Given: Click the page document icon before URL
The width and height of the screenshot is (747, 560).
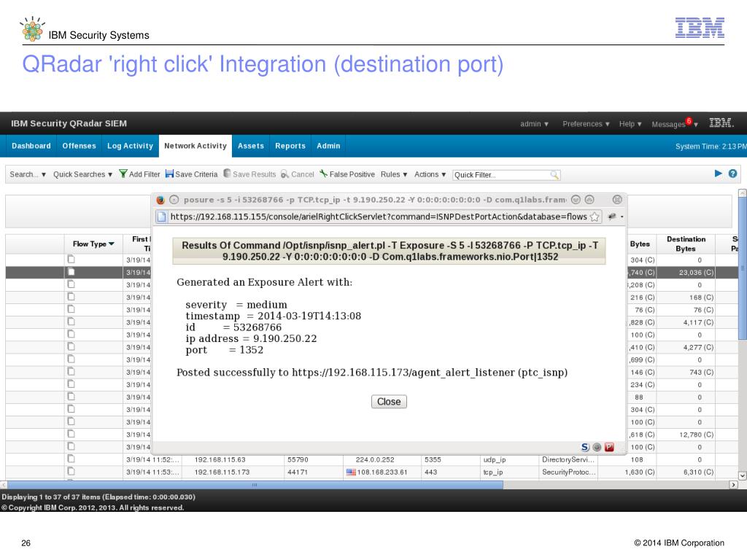Looking at the screenshot, I should point(161,217).
